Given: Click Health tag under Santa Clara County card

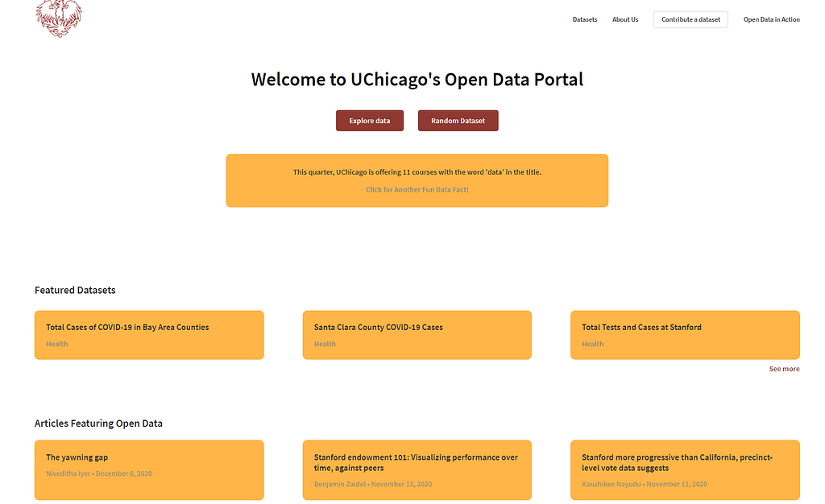Looking at the screenshot, I should coord(325,344).
